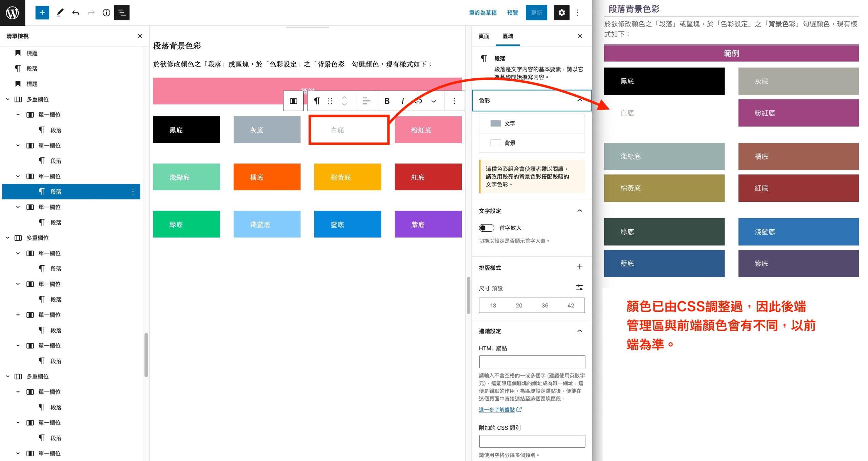
Task: Toggle italic formatting
Action: 402,101
